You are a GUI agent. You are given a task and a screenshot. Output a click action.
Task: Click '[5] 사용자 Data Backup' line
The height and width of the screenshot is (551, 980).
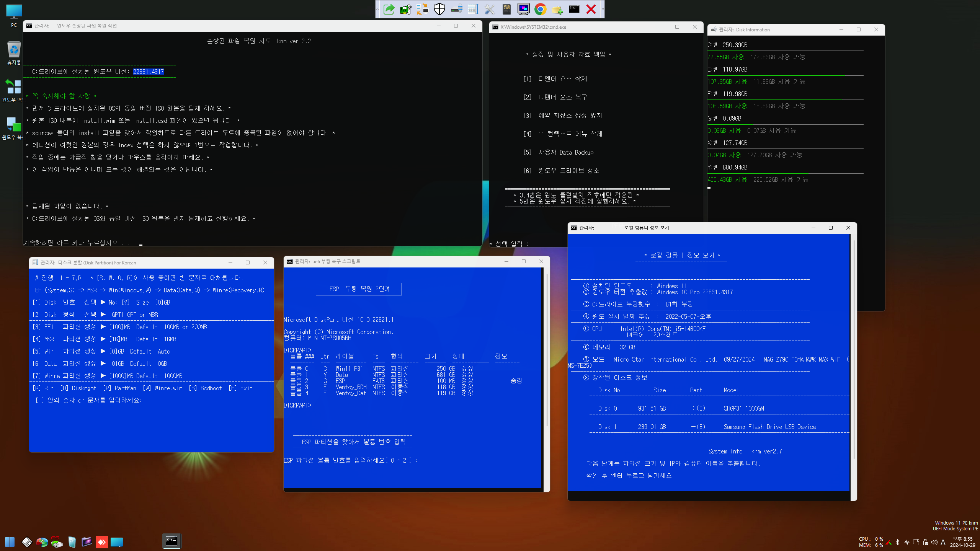point(558,152)
